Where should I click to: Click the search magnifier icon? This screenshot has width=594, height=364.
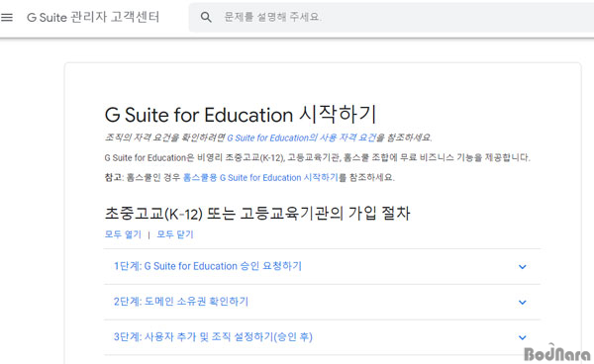pos(206,17)
